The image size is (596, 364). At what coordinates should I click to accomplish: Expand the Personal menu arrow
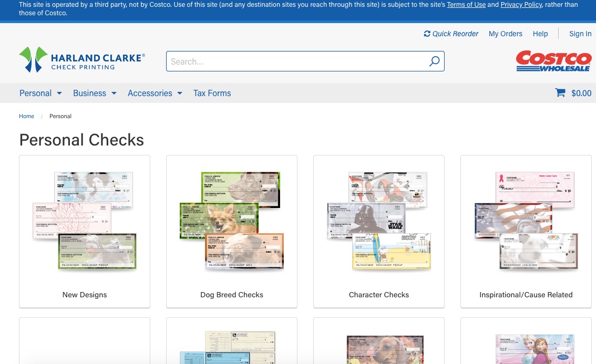pos(59,93)
